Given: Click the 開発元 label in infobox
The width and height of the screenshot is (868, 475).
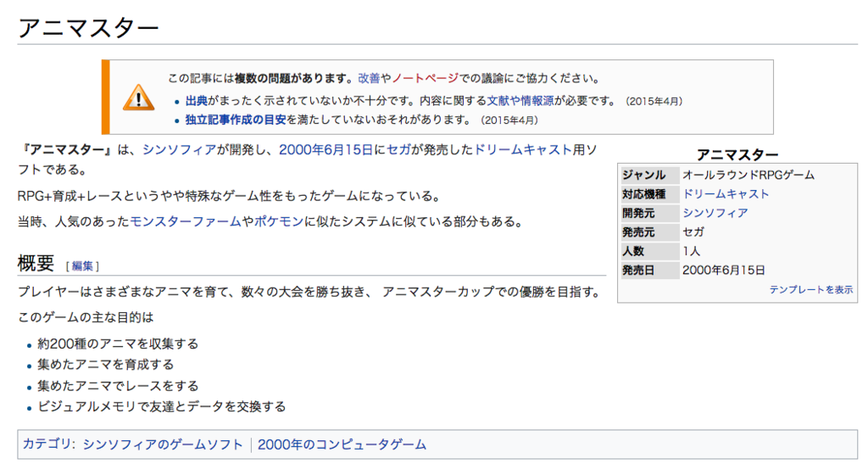Looking at the screenshot, I should tap(638, 213).
